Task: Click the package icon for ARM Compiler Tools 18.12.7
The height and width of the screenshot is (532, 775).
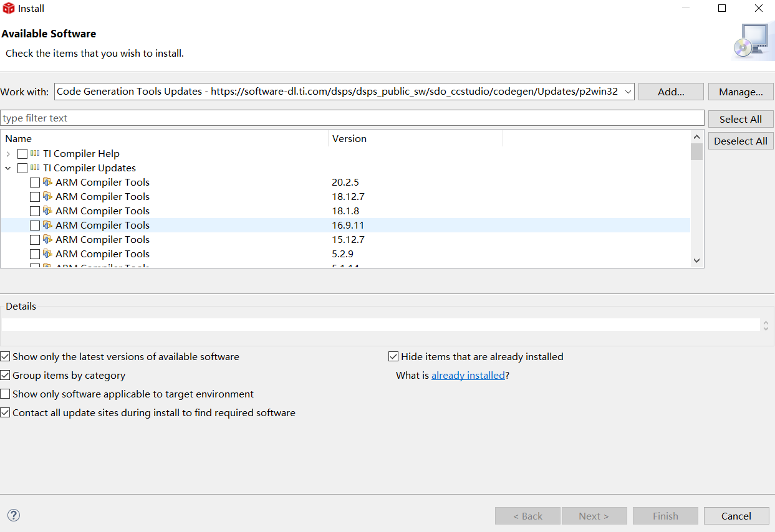Action: (47, 196)
